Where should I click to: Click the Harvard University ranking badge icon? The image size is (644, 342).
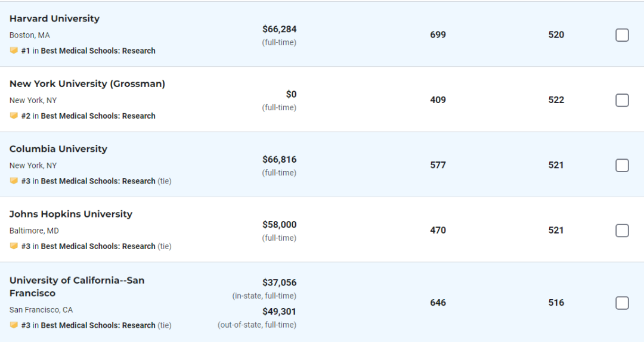[14, 51]
